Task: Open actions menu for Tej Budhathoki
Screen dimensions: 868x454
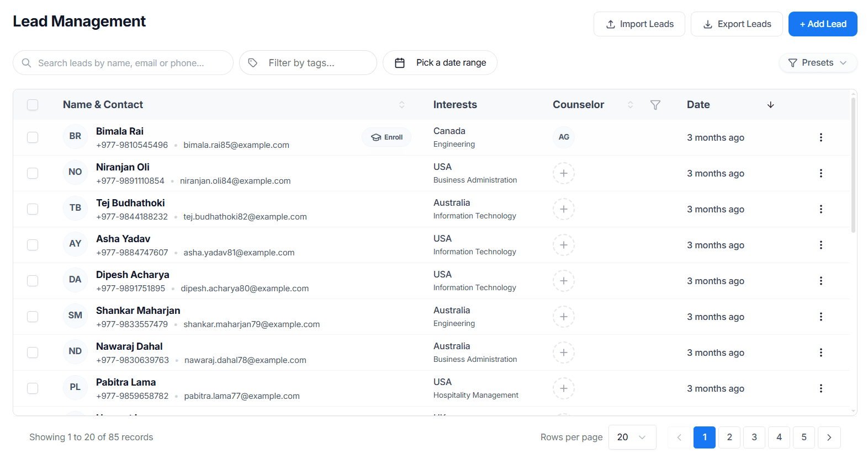Action: [x=821, y=209]
